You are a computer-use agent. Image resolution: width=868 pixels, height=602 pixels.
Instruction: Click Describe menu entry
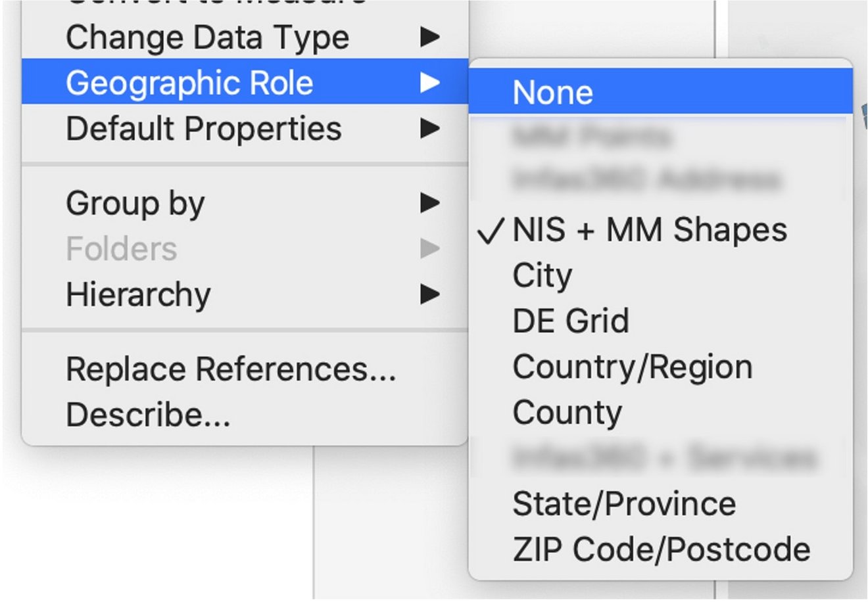[x=148, y=415]
